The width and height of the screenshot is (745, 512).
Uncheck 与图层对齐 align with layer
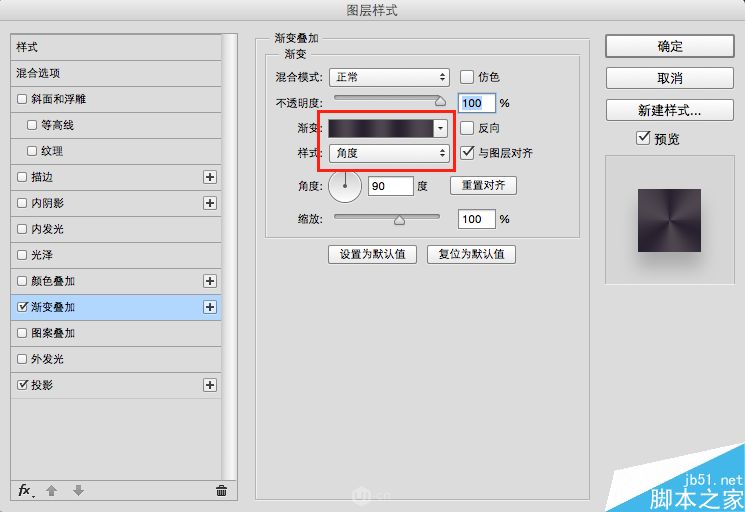click(467, 152)
